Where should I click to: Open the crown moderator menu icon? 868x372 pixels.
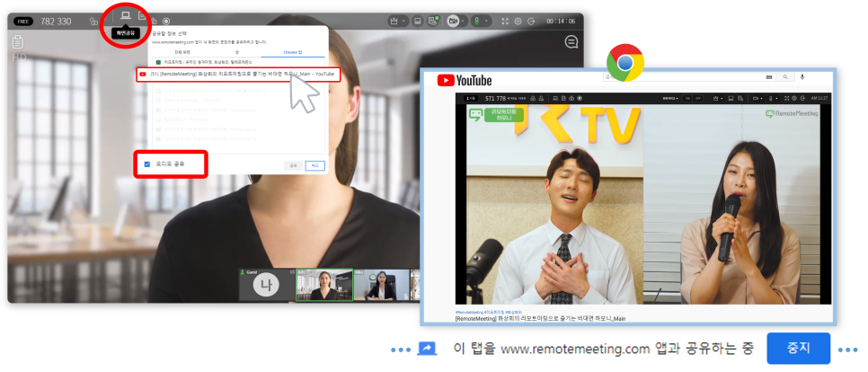[394, 21]
